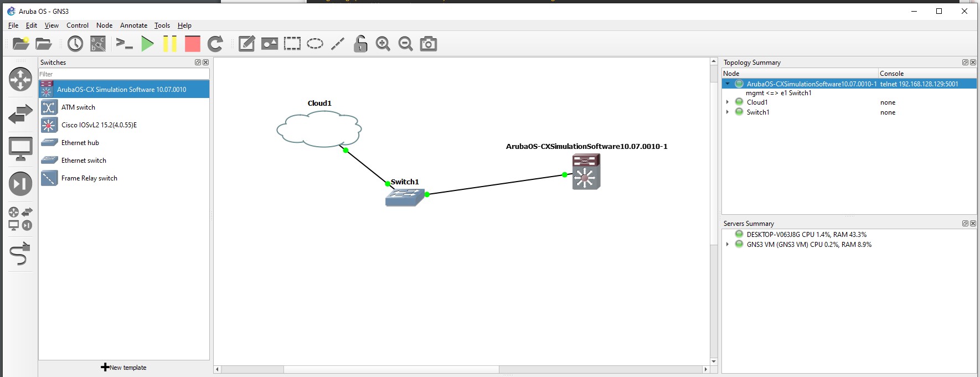This screenshot has height=377, width=980.
Task: Select DESKTOP-V063J8G server row
Action: click(849, 235)
